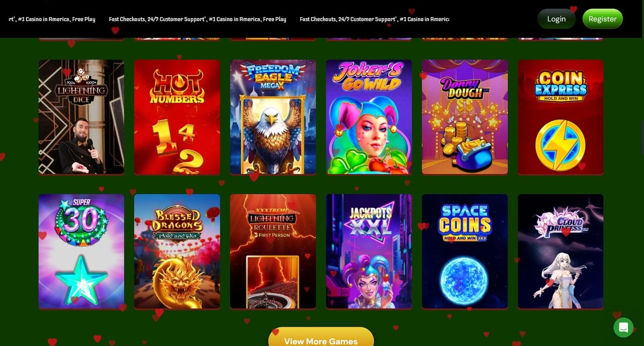
Task: Launch Freedom Eagle Mega X game
Action: [x=273, y=117]
